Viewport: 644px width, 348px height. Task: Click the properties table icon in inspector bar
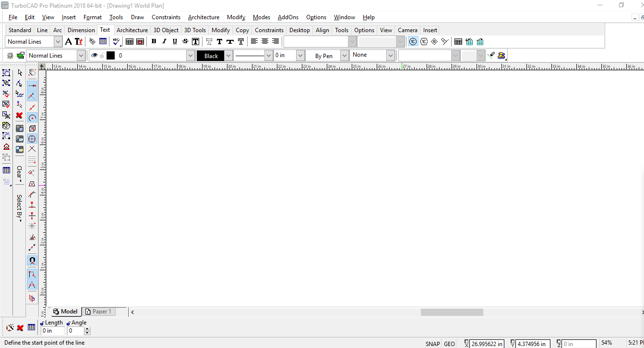click(31, 327)
